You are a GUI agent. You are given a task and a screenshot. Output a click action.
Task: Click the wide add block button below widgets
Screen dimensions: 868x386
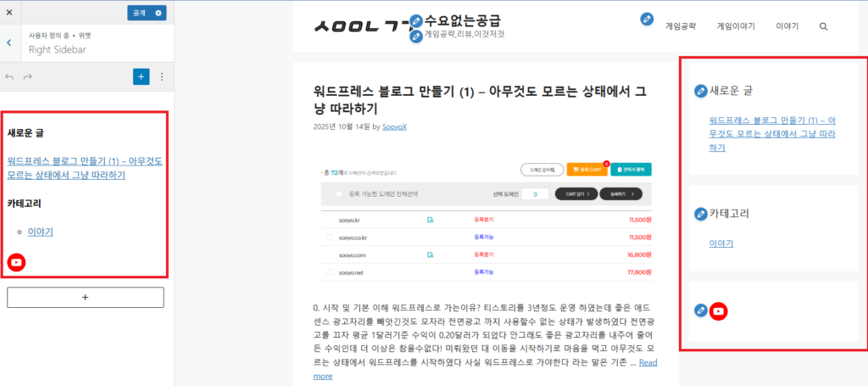point(85,297)
